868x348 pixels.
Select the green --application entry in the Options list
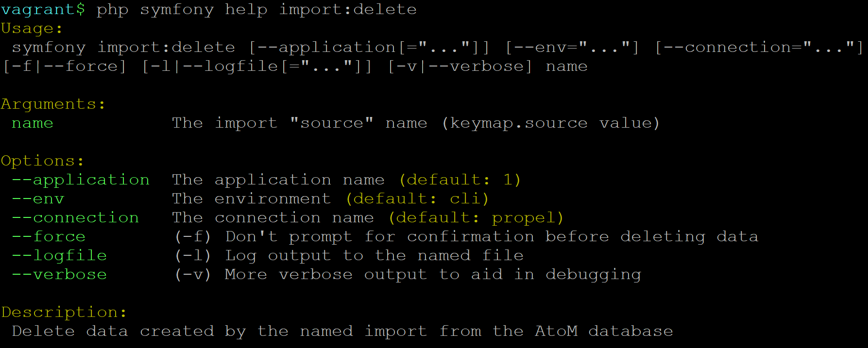81,180
